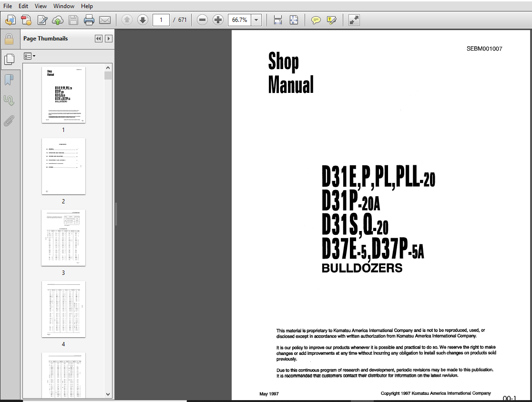Click thumbnails scrollbar up arrow
The image size is (532, 402).
108,68
